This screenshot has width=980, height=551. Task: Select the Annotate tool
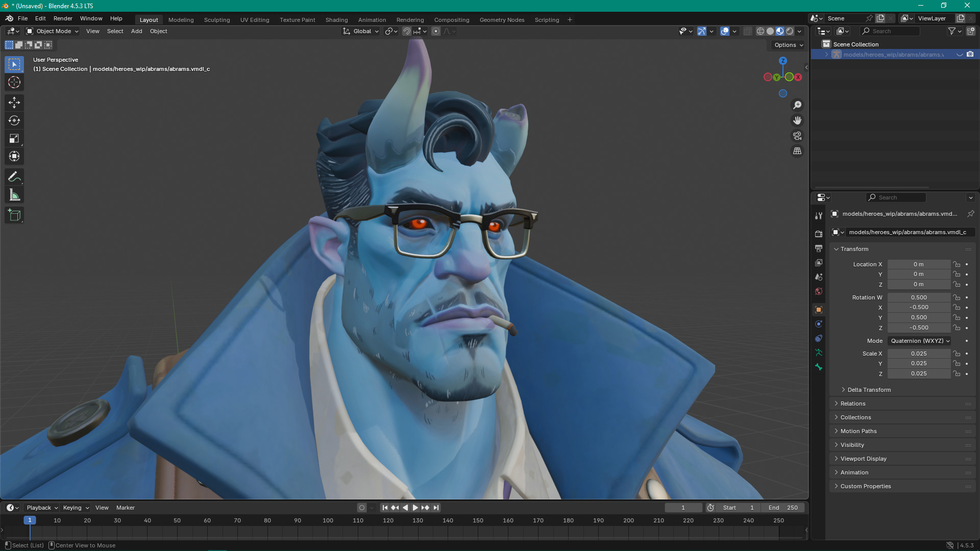14,177
